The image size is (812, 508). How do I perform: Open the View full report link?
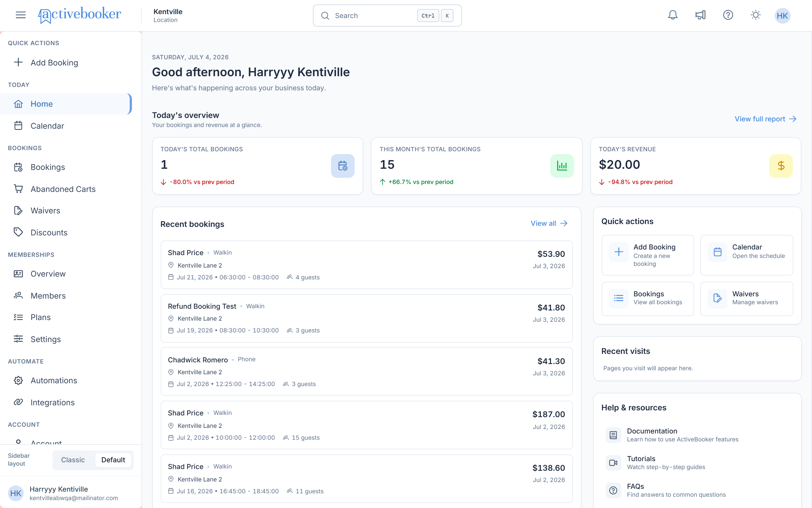point(765,119)
